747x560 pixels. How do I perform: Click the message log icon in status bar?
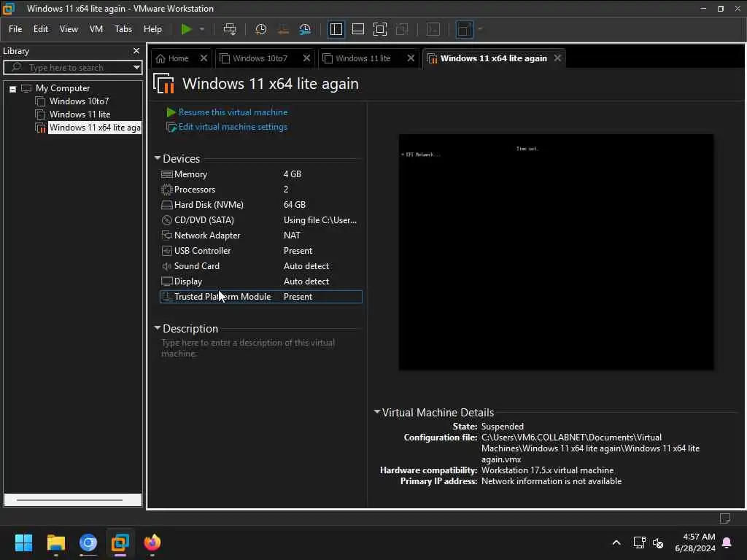click(x=724, y=518)
